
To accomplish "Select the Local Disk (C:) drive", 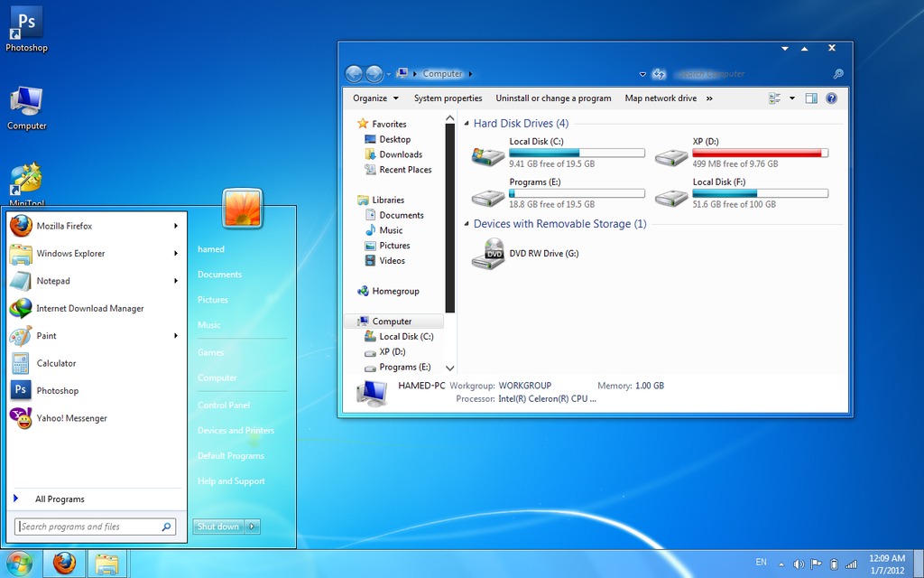I will coord(558,153).
